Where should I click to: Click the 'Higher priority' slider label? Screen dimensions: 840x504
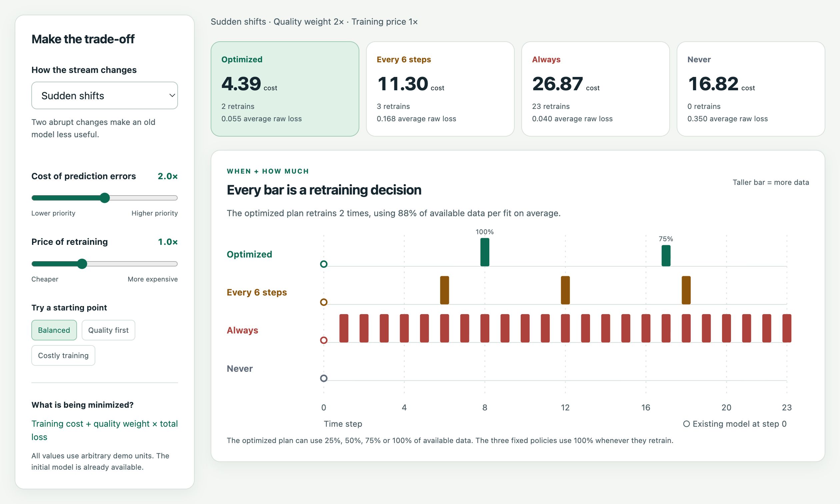(155, 213)
